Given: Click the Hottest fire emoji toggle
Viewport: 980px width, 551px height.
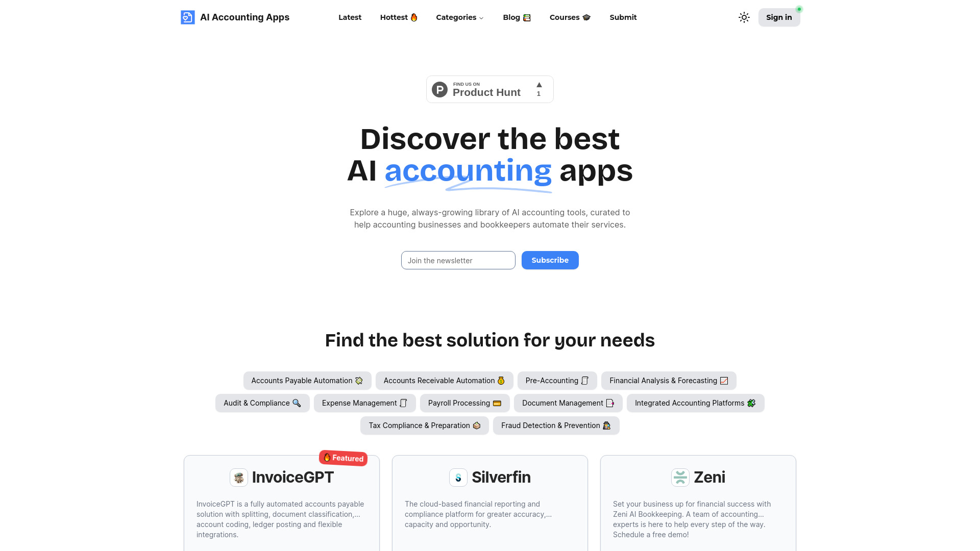Looking at the screenshot, I should [x=399, y=17].
